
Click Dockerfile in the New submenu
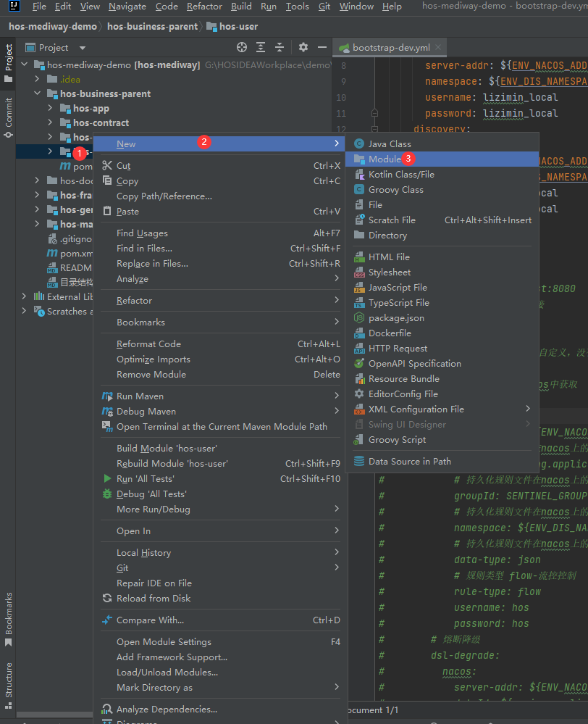tap(390, 333)
